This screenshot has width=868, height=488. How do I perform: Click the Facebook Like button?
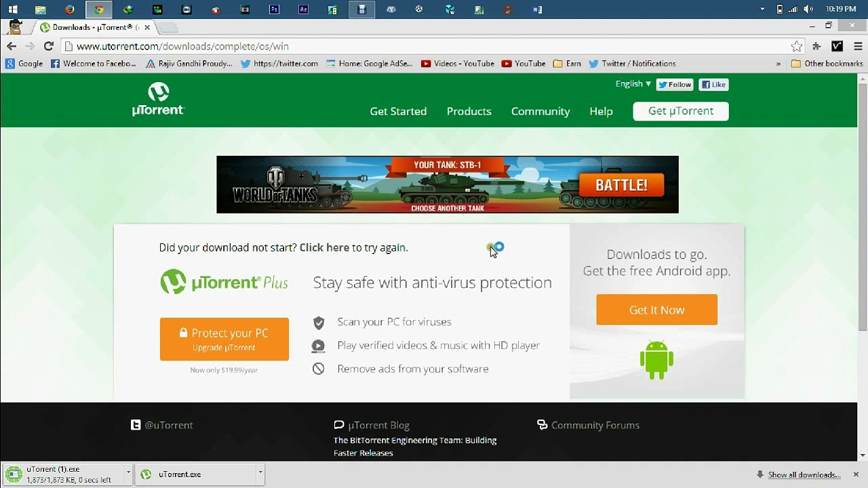tap(713, 85)
